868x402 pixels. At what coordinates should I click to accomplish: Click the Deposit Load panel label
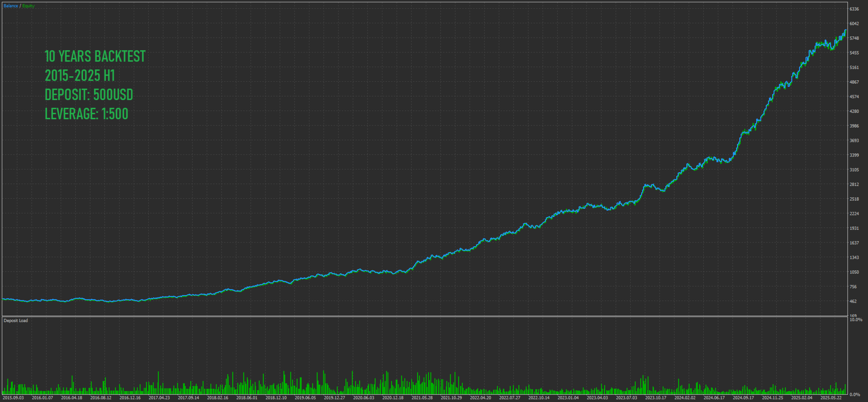coord(16,321)
